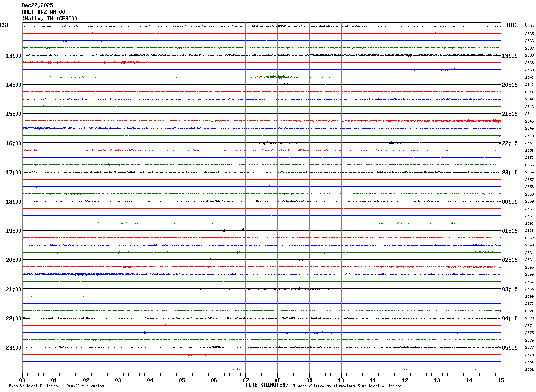Click the DC offset value '2979'
Image resolution: width=536 pixels, height=392 pixels.
point(529,355)
